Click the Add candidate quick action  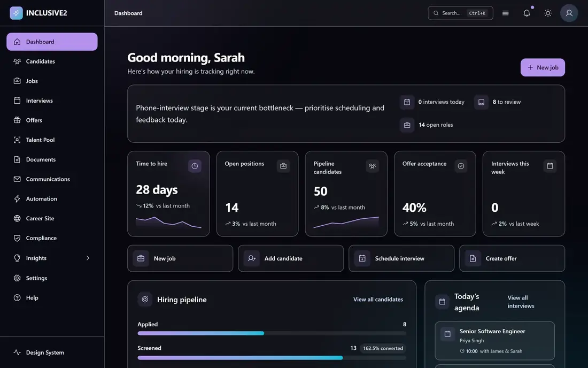291,258
